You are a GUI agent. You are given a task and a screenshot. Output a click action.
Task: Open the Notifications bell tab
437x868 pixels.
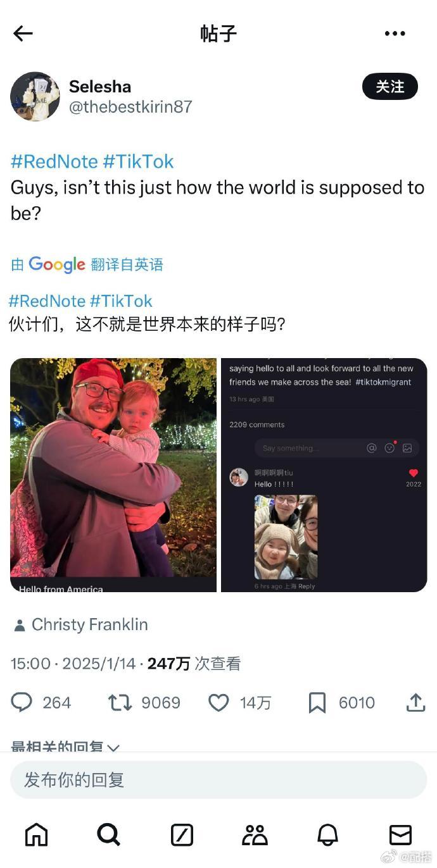(x=327, y=835)
